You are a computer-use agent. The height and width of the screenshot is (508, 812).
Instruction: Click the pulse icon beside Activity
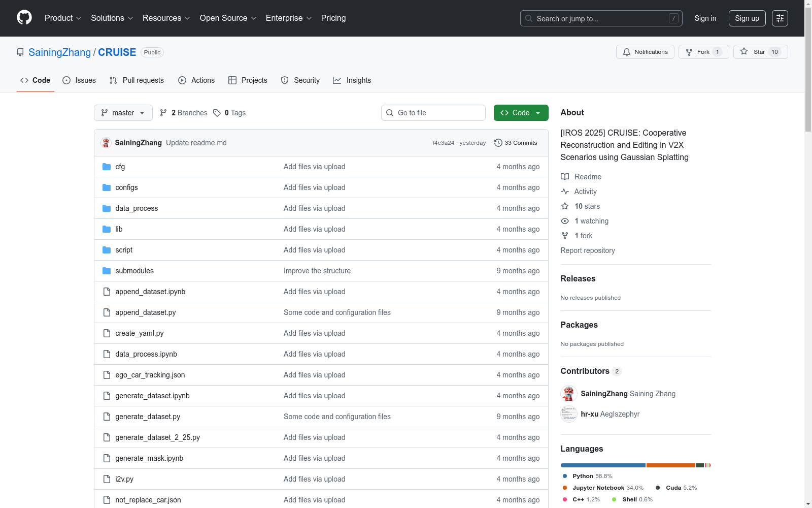click(x=565, y=192)
